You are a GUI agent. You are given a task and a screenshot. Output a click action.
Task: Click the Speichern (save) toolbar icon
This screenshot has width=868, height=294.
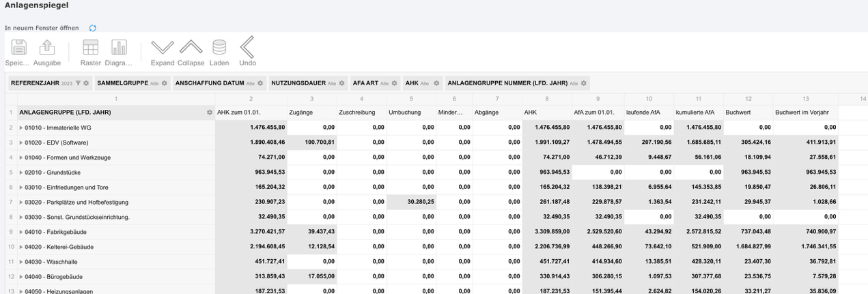[18, 48]
